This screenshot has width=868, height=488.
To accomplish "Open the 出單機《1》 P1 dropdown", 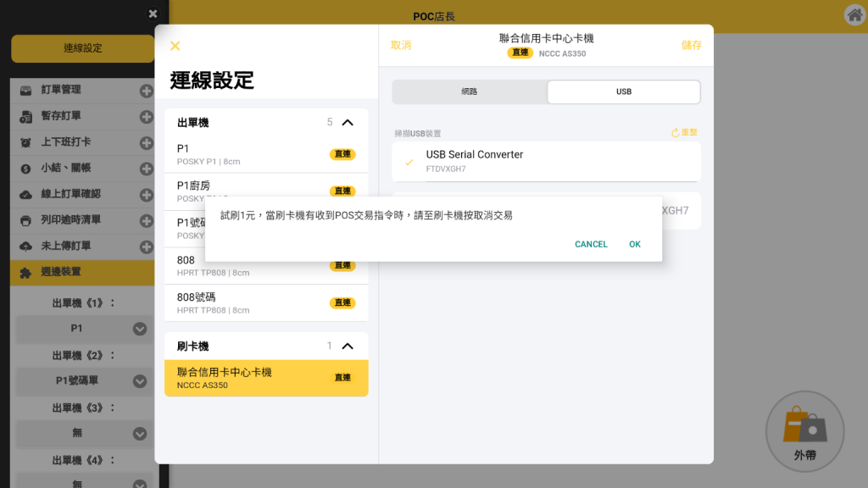I will tap(83, 329).
